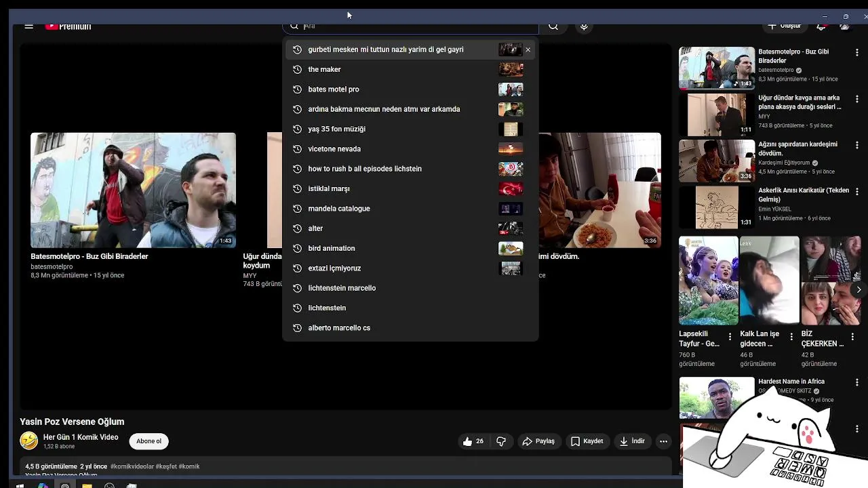Click thumbnail preview next to 'mandela catalogue'

[x=511, y=209]
